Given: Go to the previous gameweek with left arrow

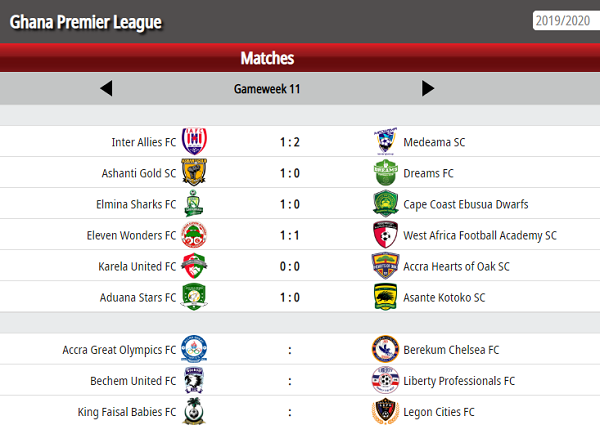Looking at the screenshot, I should click(x=106, y=88).
